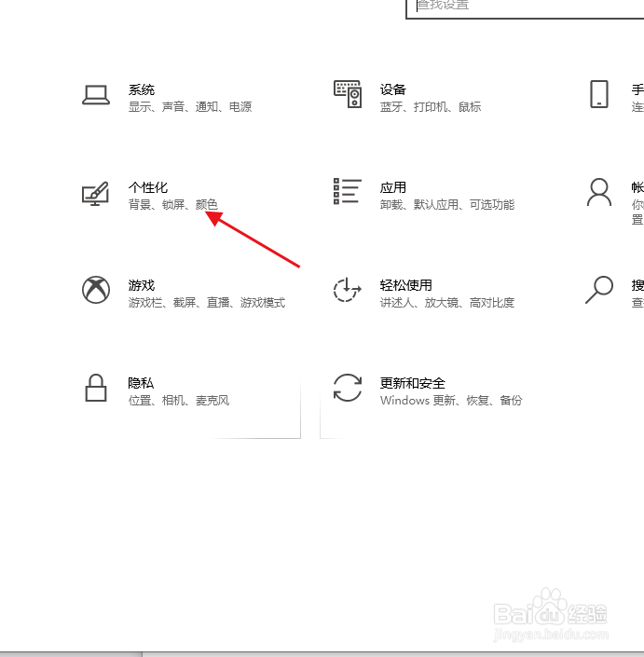Click the keyboard and speaker icon for 设备
644x657 pixels.
tap(348, 94)
